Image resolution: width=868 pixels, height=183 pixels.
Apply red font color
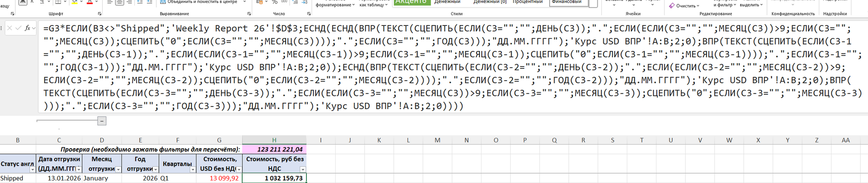coord(89,2)
